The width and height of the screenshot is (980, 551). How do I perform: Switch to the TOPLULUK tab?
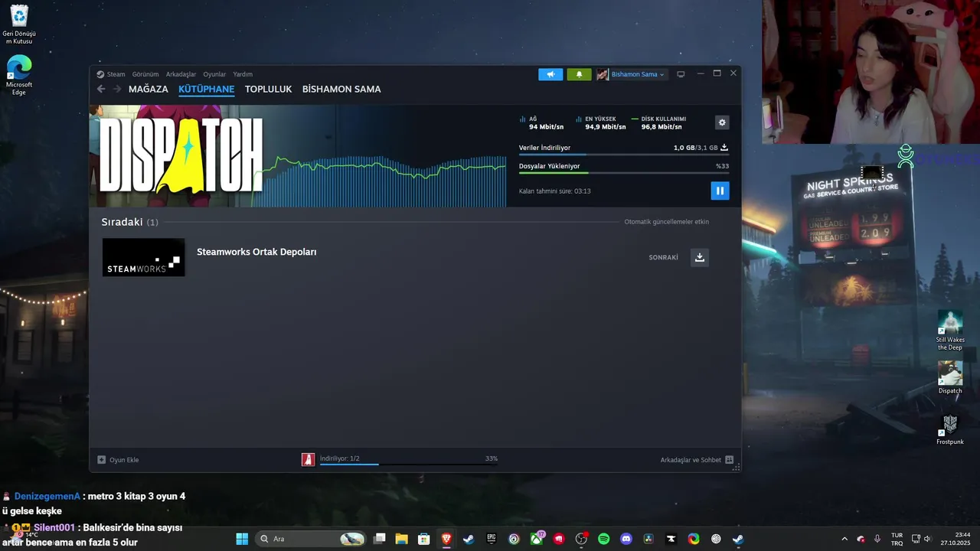(x=269, y=89)
